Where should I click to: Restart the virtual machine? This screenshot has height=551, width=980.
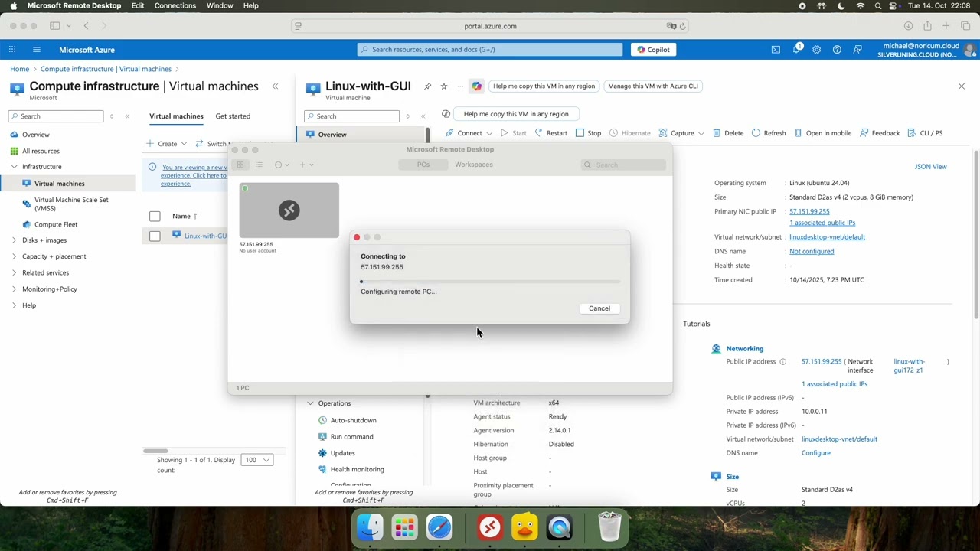pyautogui.click(x=550, y=133)
